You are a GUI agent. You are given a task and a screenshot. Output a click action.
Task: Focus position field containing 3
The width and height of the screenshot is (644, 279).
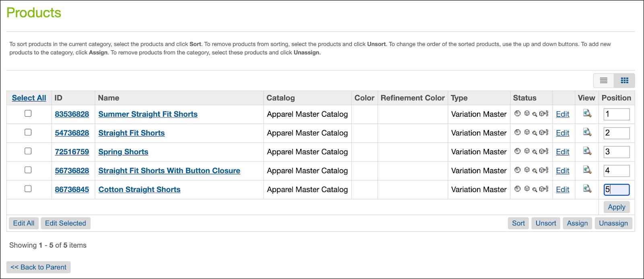[616, 152]
